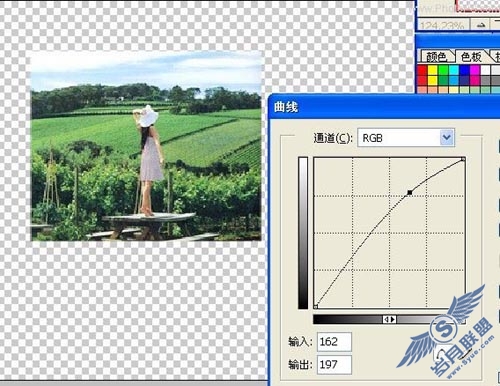Pick the bright green swatch
Screen dimensions: 500x386
443,70
